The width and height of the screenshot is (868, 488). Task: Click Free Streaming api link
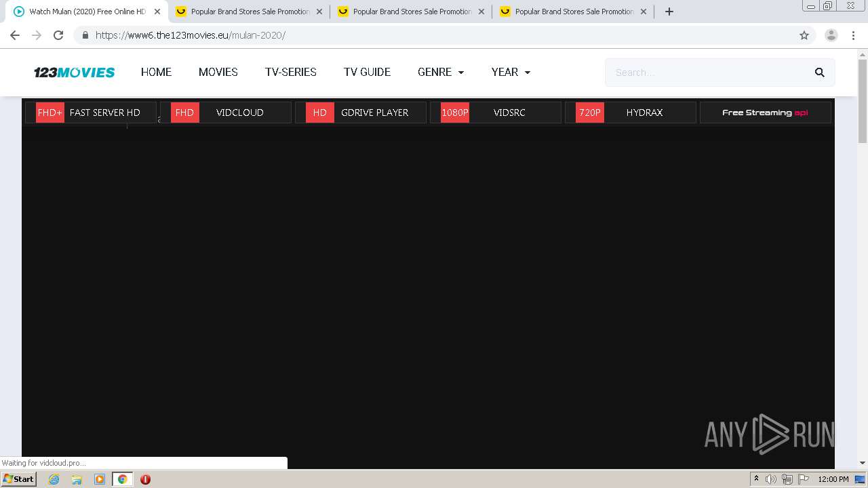click(765, 113)
